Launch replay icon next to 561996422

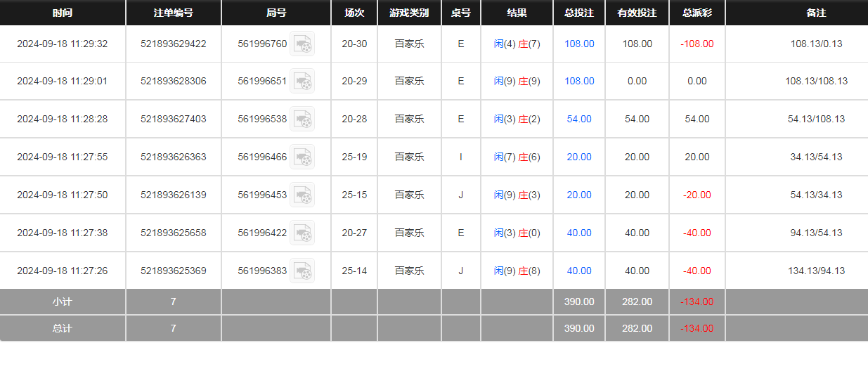pos(302,233)
